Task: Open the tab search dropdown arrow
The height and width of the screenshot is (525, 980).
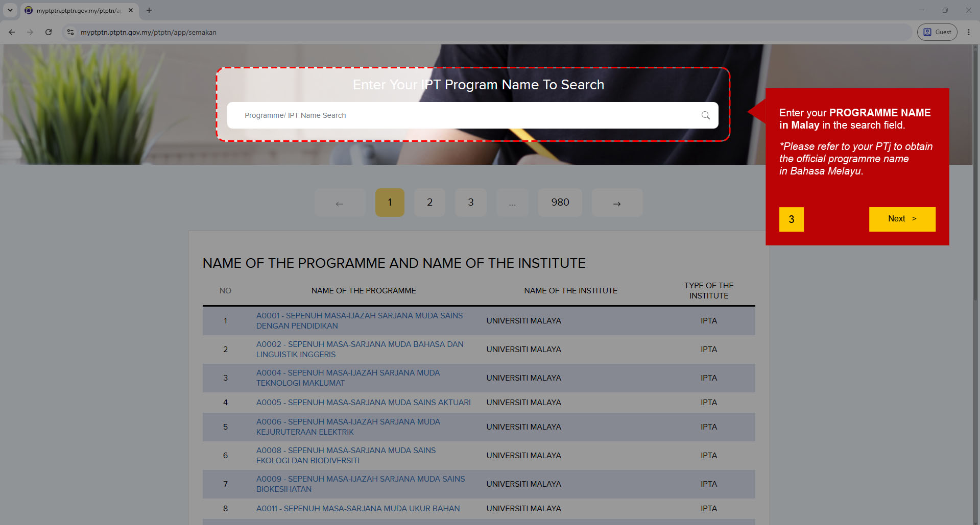Action: tap(10, 10)
